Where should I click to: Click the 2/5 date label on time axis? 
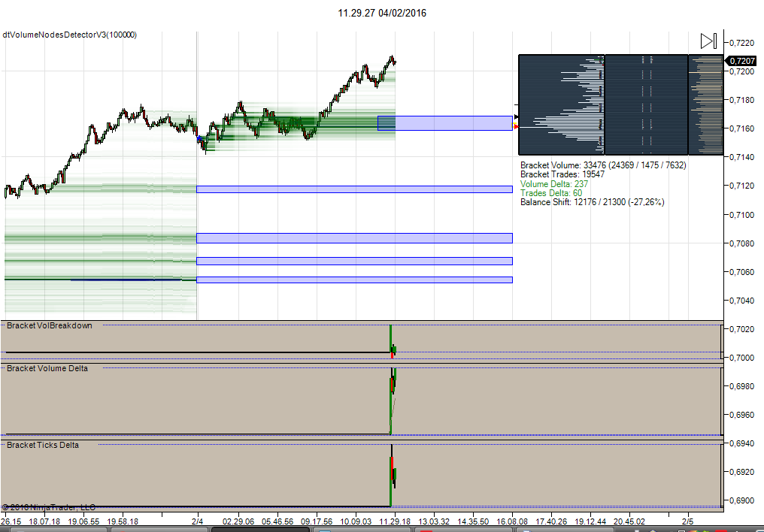[x=687, y=521]
